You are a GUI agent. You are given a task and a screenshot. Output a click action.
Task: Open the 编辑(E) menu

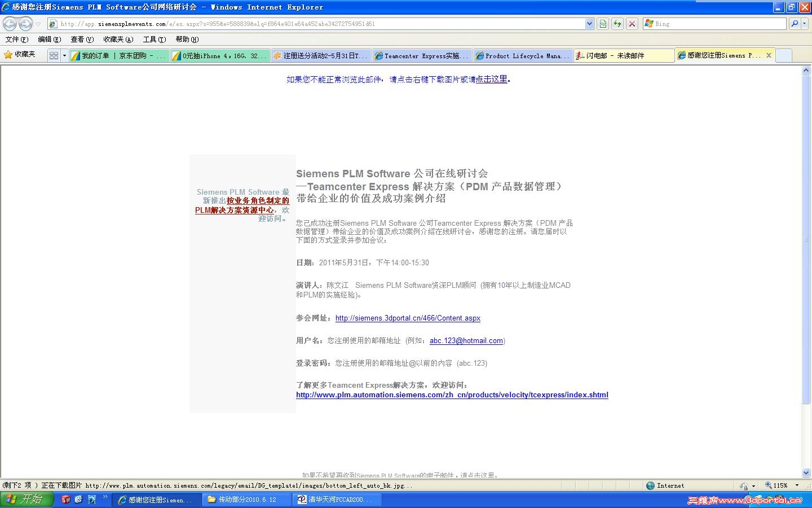coord(49,40)
